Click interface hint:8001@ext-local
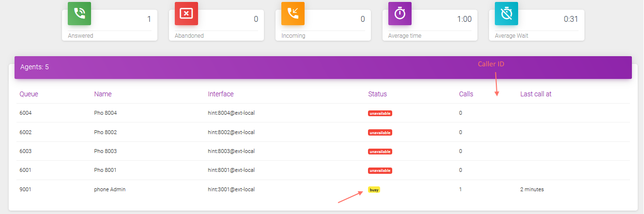644x214 pixels. pyautogui.click(x=231, y=170)
